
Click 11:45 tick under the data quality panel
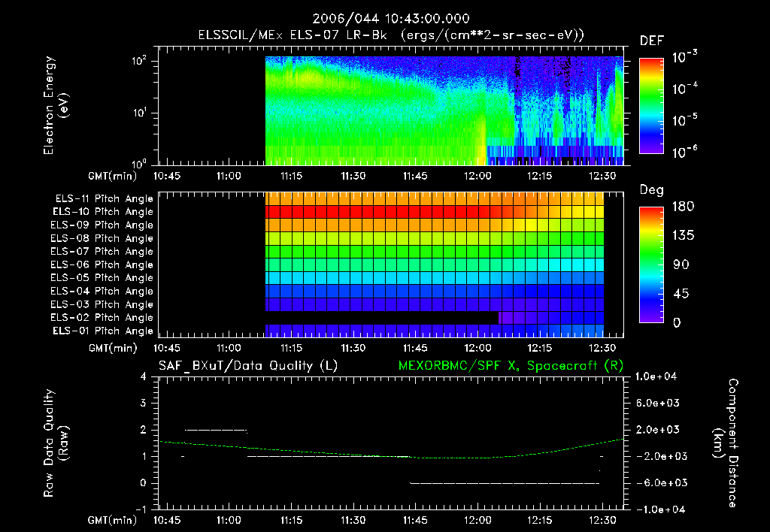point(415,520)
